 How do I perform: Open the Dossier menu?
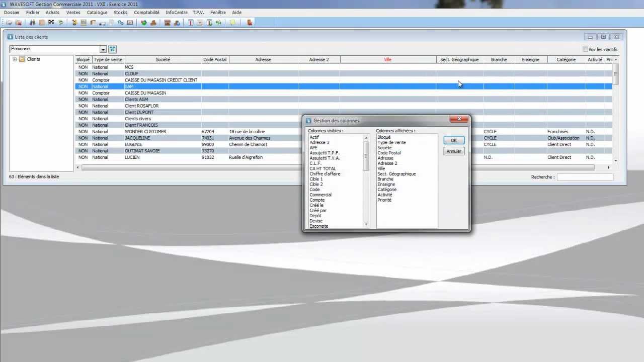12,13
